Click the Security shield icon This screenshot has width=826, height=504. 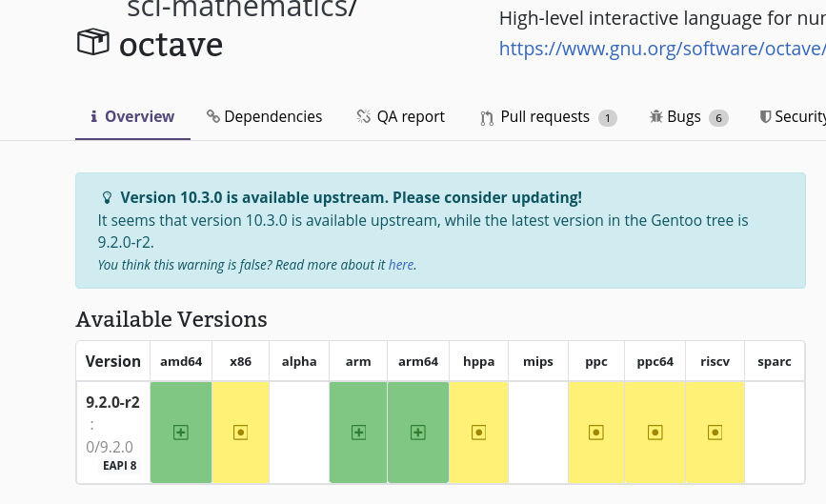pyautogui.click(x=765, y=116)
